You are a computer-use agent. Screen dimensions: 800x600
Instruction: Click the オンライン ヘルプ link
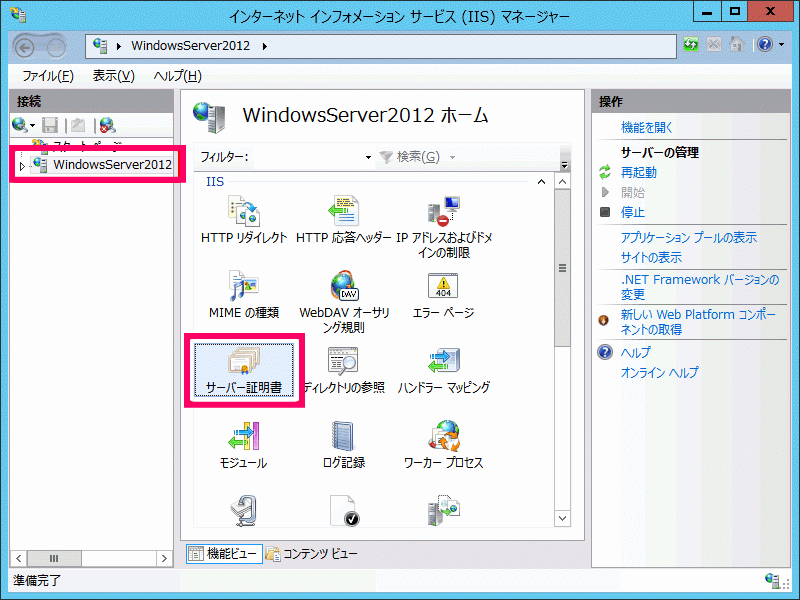tap(659, 372)
